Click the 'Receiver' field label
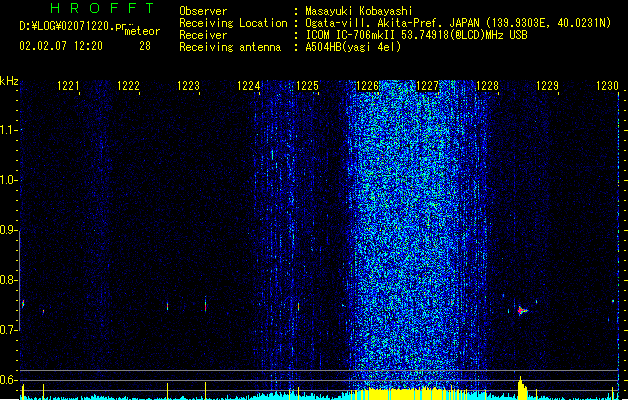The height and width of the screenshot is (400, 629). pyautogui.click(x=203, y=35)
